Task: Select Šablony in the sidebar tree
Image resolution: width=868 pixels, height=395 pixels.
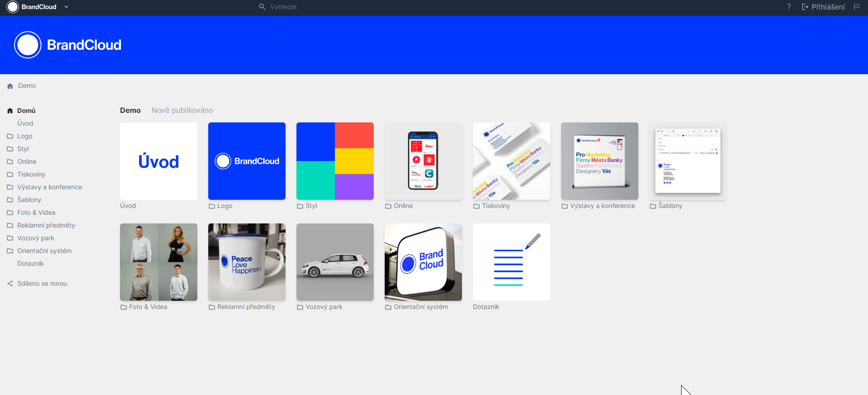Action: click(29, 200)
